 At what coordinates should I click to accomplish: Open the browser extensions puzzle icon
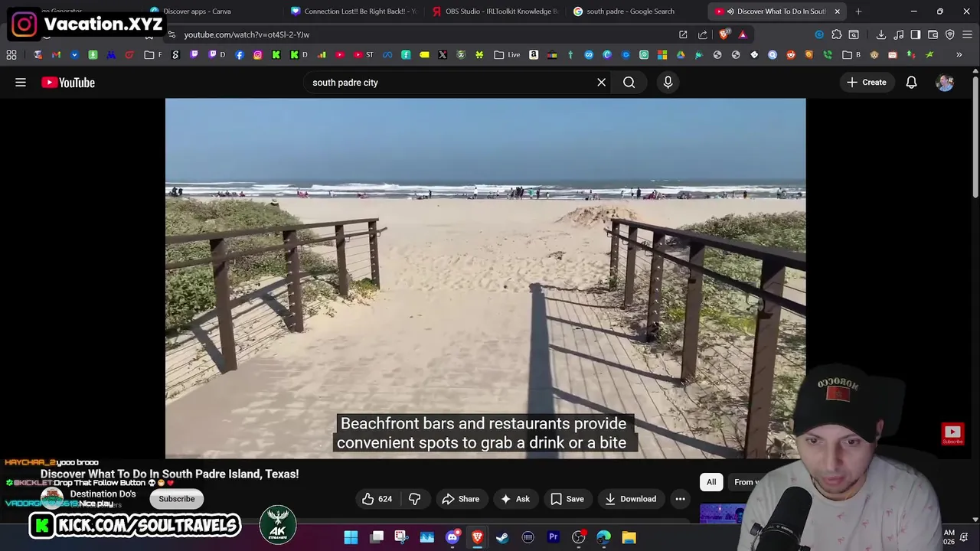click(837, 34)
